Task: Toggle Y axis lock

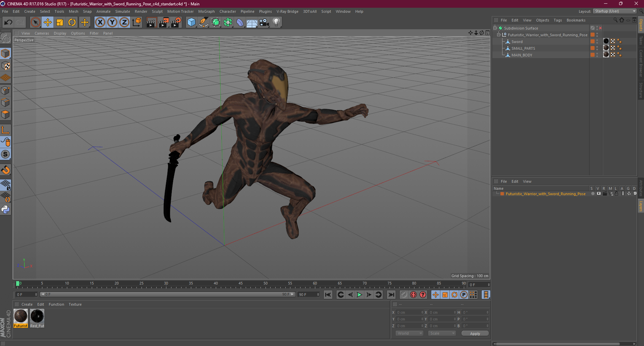Action: coord(112,23)
